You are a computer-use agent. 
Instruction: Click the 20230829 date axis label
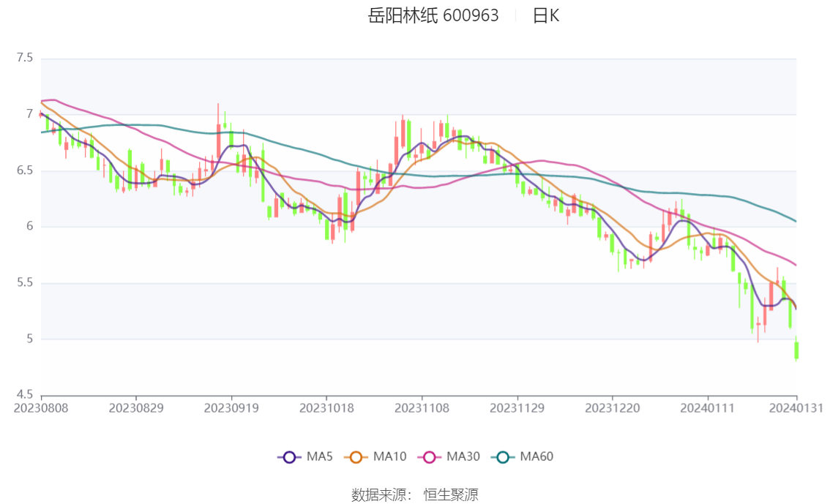click(x=136, y=408)
